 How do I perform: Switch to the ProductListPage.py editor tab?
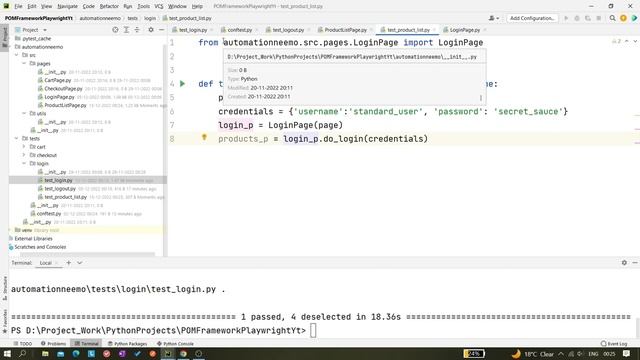345,30
